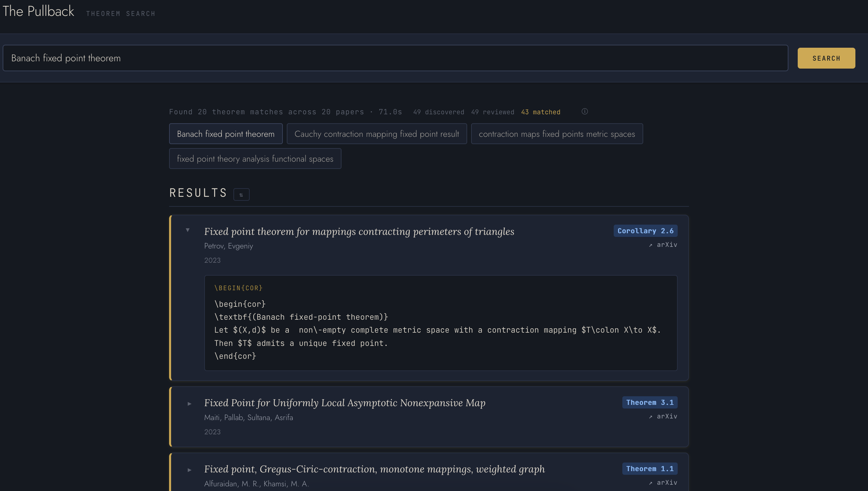Click the RESULTS heading
Screen dimensions: 868x491
(198, 193)
